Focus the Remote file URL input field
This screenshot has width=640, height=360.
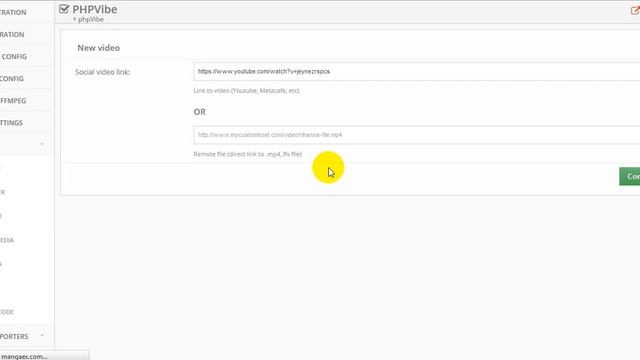[417, 135]
